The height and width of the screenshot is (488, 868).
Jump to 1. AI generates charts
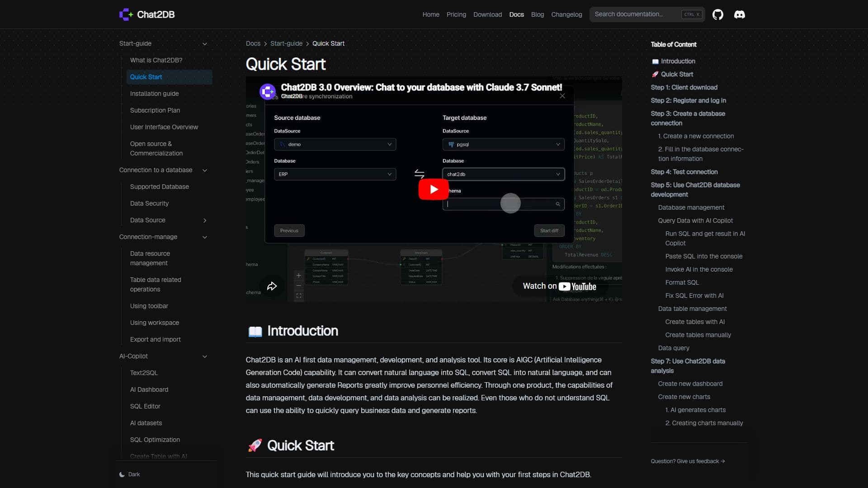point(695,410)
